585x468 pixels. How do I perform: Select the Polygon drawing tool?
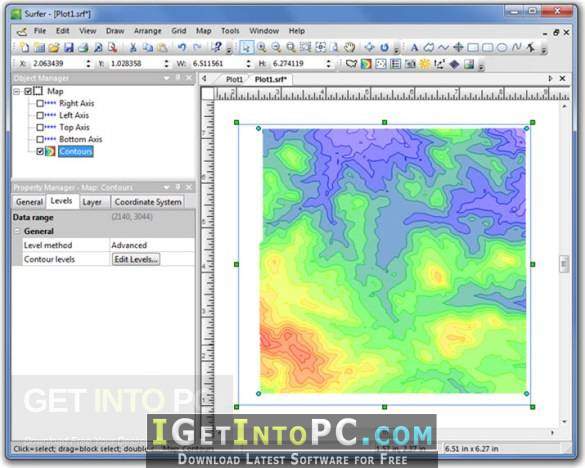(429, 47)
